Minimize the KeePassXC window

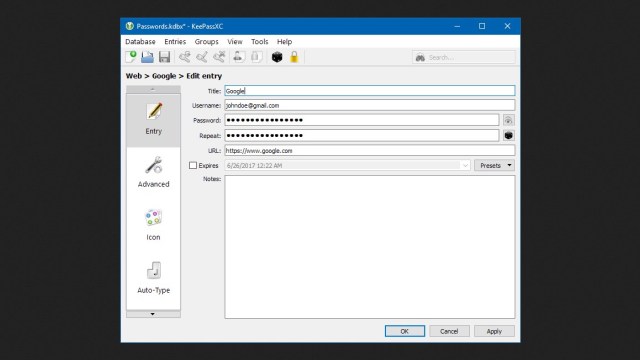[x=457, y=26]
